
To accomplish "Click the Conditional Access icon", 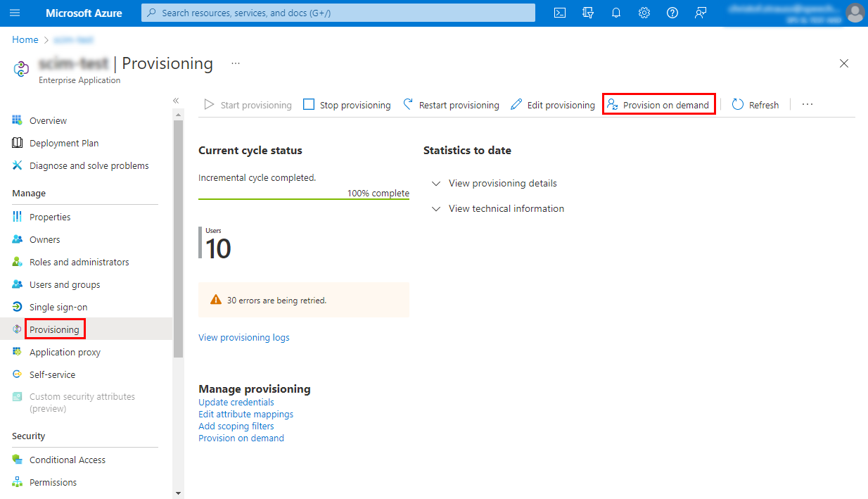I will [18, 460].
